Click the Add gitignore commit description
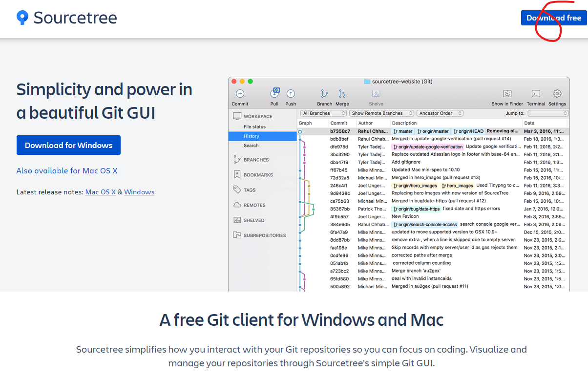Screen dimensions: 588x379 (x=405, y=162)
